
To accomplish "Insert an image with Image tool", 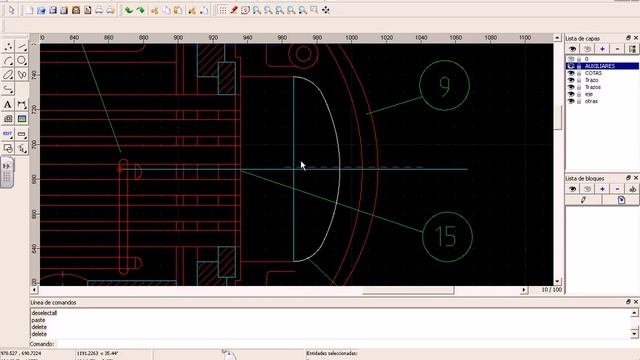I will click(22, 119).
